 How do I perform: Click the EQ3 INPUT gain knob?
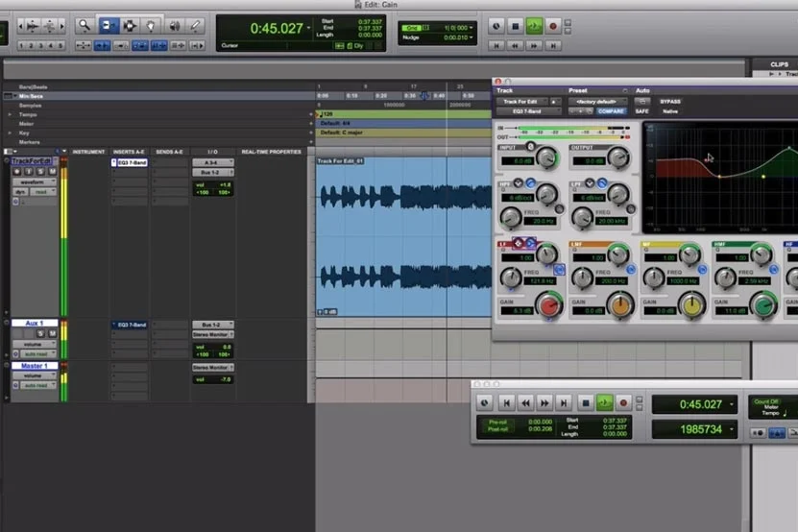click(x=546, y=158)
